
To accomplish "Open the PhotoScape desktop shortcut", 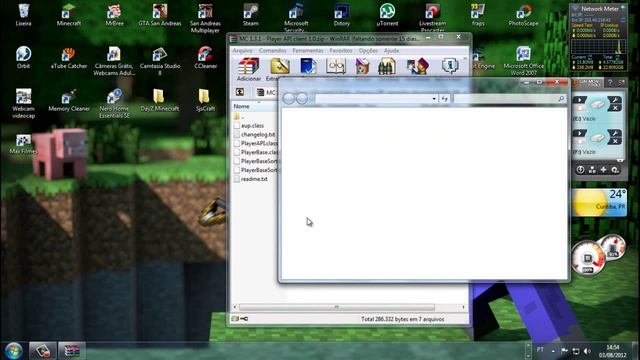I will pos(523,15).
